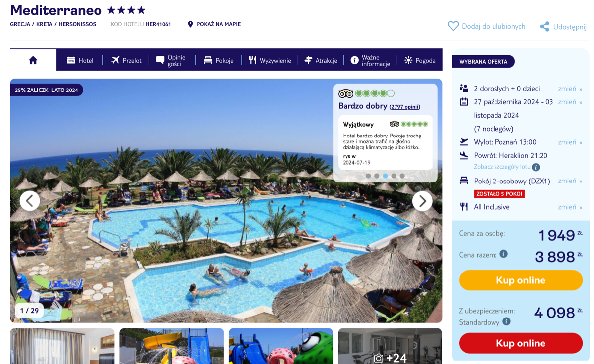Click info icon next to Standardowy insurance
Image resolution: width=594 pixels, height=364 pixels.
[x=506, y=321]
